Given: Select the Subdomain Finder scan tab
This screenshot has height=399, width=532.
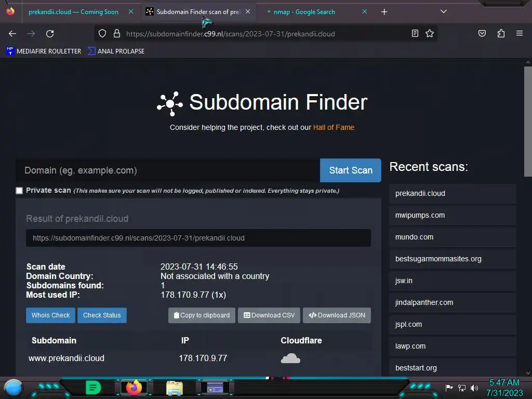Looking at the screenshot, I should pyautogui.click(x=198, y=12).
